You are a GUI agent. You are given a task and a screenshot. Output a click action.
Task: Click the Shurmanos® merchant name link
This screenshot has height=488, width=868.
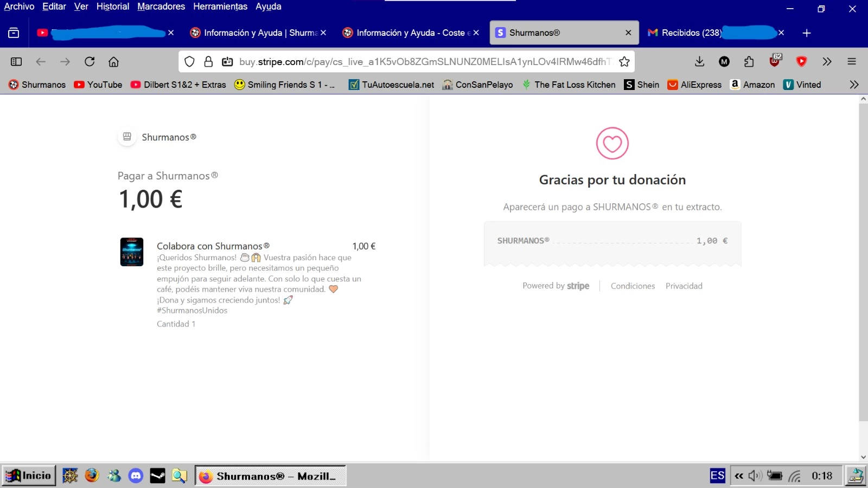[169, 137]
